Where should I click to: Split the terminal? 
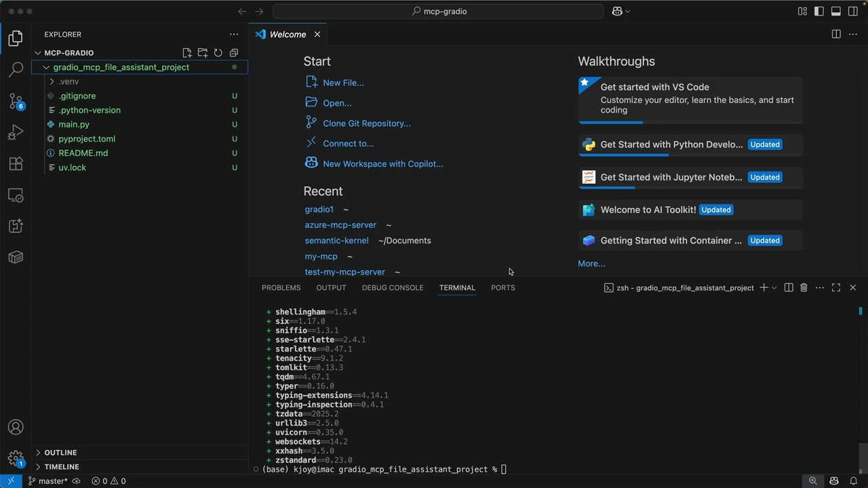pyautogui.click(x=789, y=287)
